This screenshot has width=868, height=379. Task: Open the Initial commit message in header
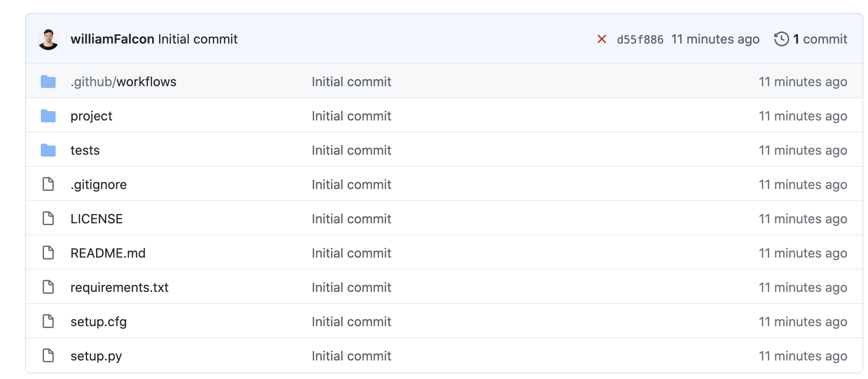(x=198, y=39)
